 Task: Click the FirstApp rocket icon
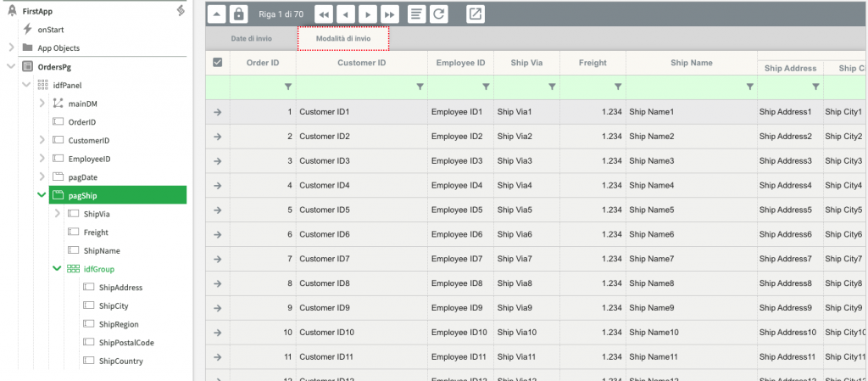pyautogui.click(x=11, y=11)
